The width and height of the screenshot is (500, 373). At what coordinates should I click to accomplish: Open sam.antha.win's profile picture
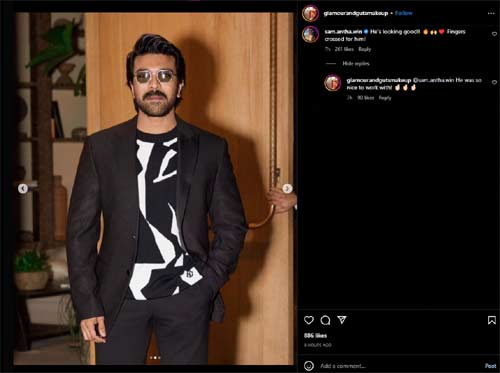click(x=310, y=34)
